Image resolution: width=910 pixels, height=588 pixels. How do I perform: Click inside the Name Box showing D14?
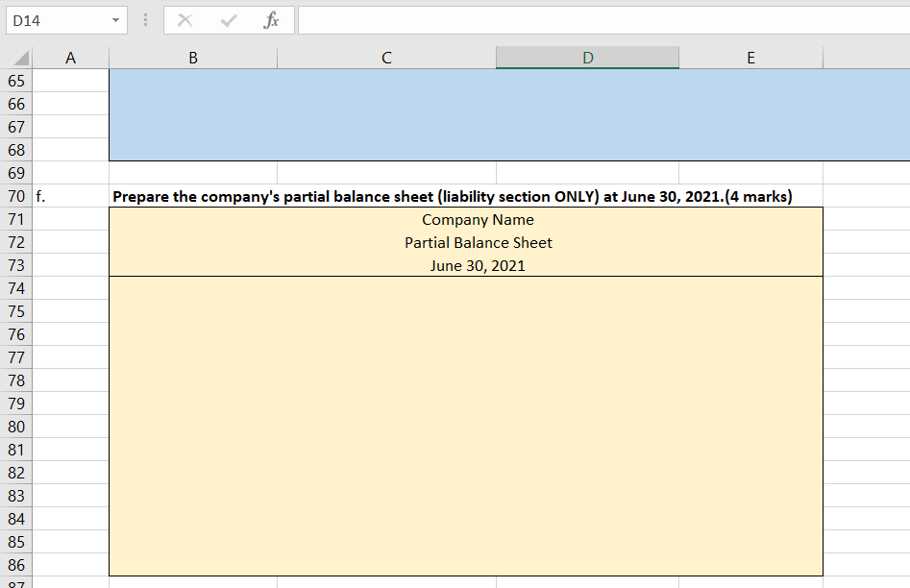[58, 20]
